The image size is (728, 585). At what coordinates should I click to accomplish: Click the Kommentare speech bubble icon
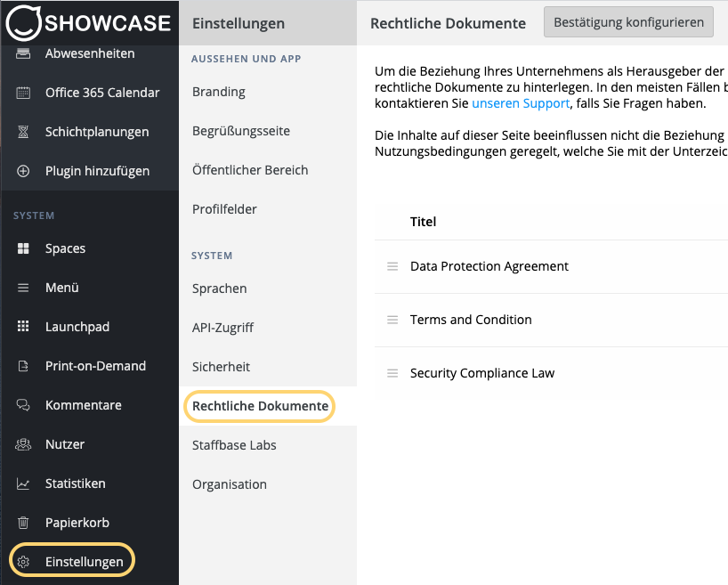point(23,405)
